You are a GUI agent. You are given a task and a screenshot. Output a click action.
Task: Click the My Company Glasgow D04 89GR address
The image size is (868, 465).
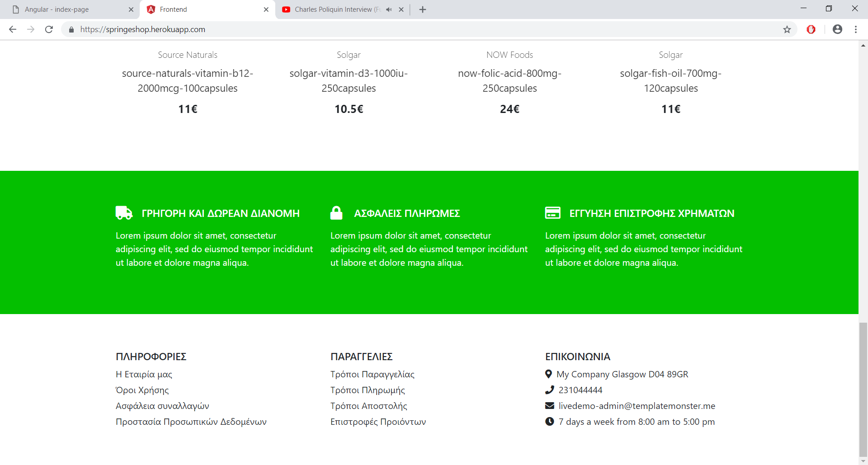(x=623, y=374)
